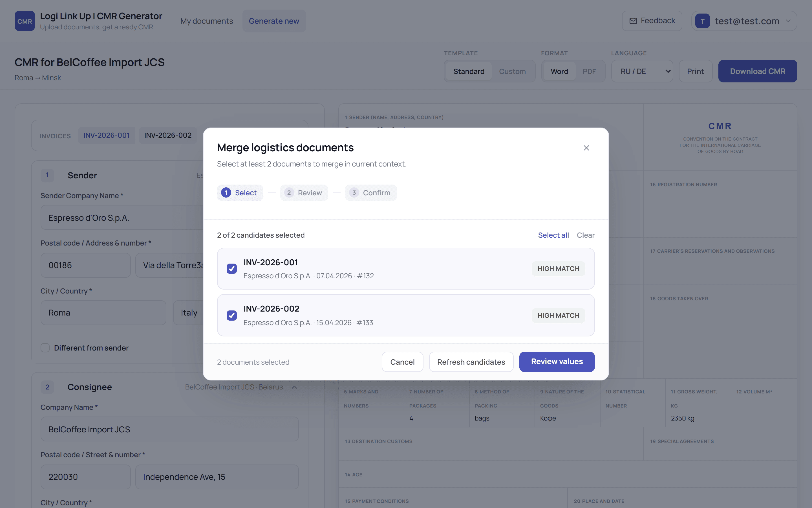The image size is (812, 508).
Task: Switch to Generate new tab
Action: 274,21
